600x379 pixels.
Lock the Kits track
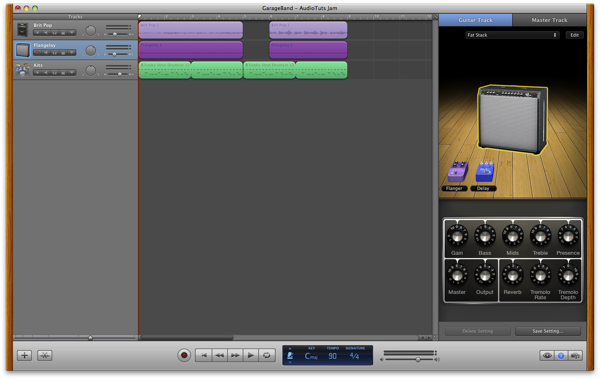[63, 73]
